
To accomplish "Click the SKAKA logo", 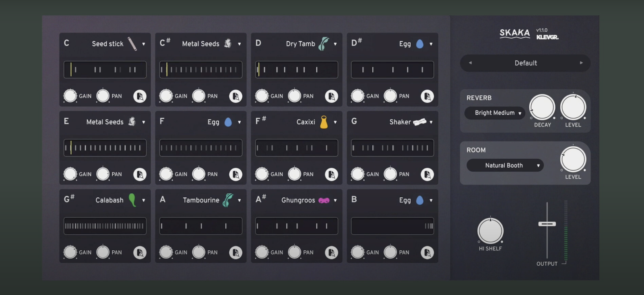I will click(x=515, y=33).
